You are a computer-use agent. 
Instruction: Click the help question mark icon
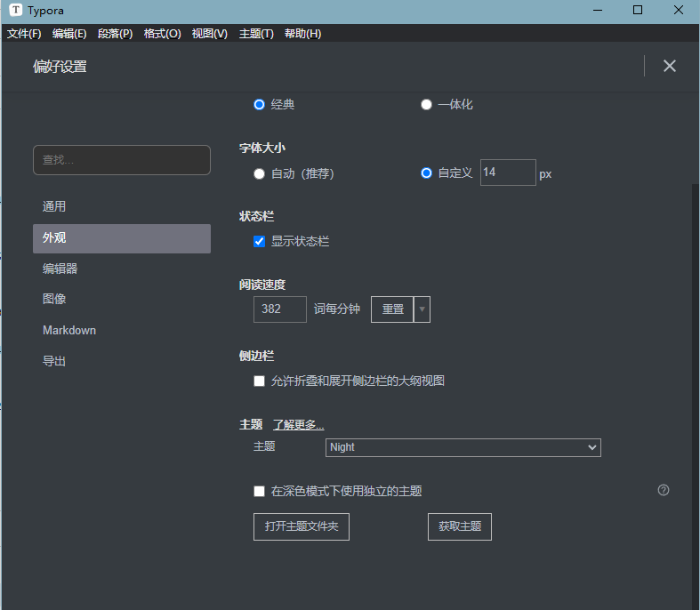coord(664,490)
